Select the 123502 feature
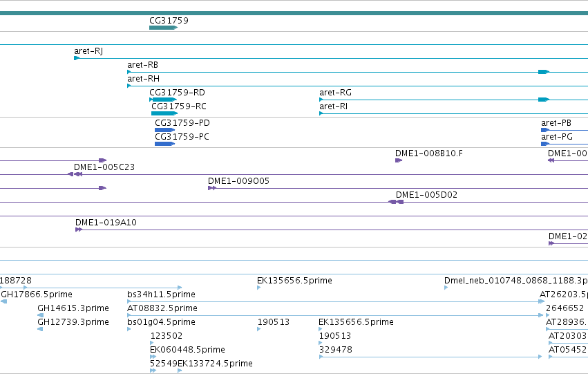The height and width of the screenshot is (374, 588). pyautogui.click(x=167, y=336)
